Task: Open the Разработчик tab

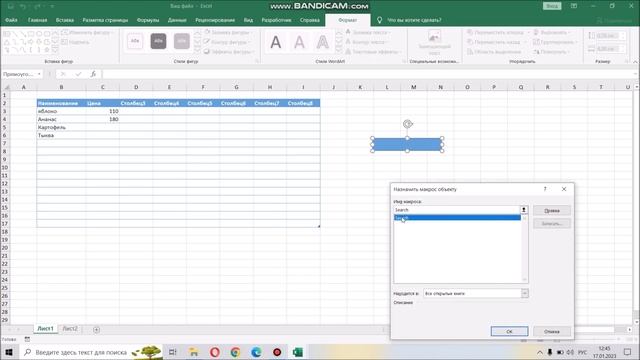Action: 276,20
